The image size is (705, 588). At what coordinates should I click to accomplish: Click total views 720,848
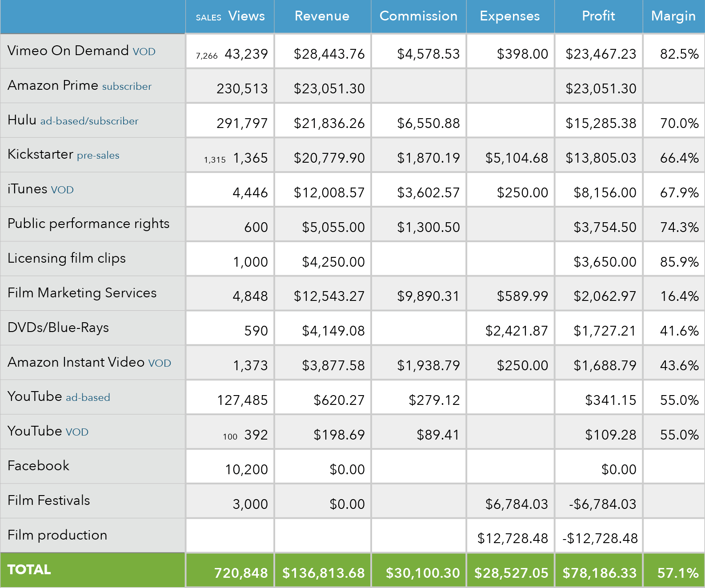[230, 571]
